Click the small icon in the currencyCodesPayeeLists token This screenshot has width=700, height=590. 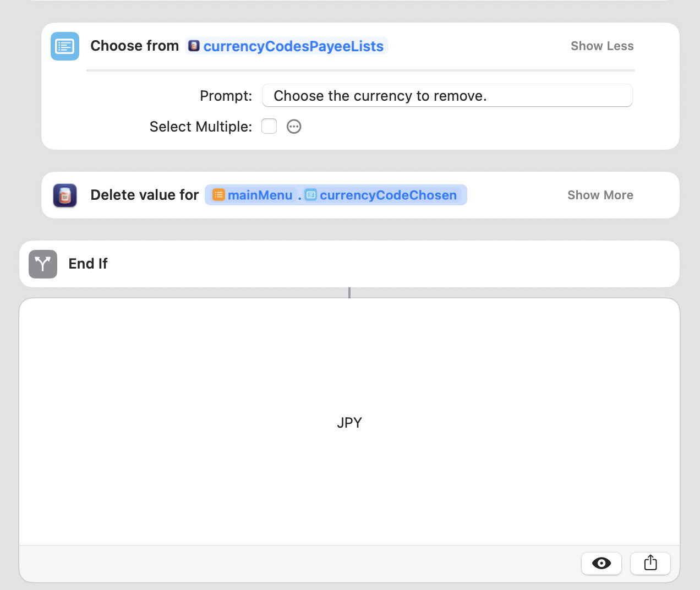194,46
